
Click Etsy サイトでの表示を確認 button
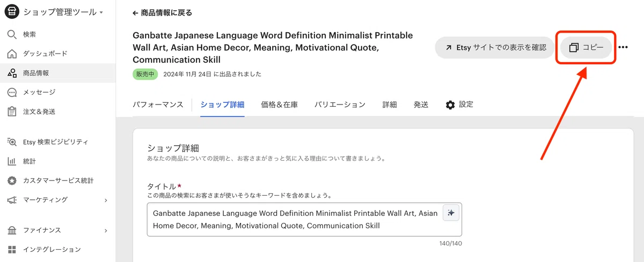point(493,48)
